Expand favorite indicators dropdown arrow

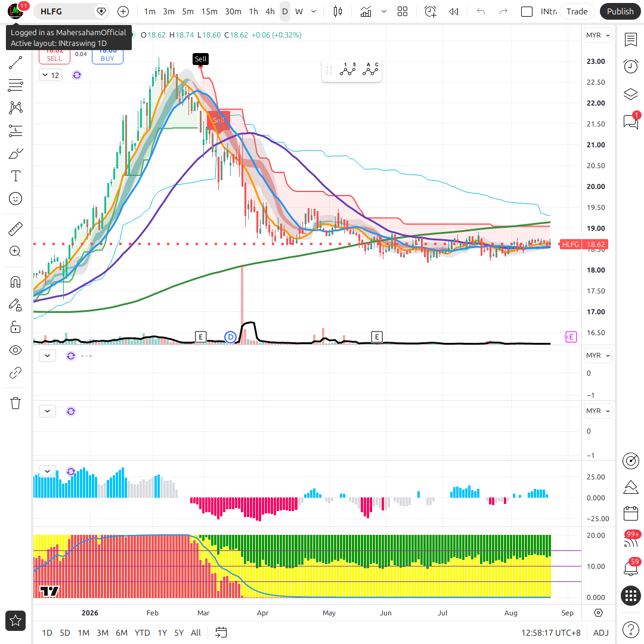click(384, 11)
